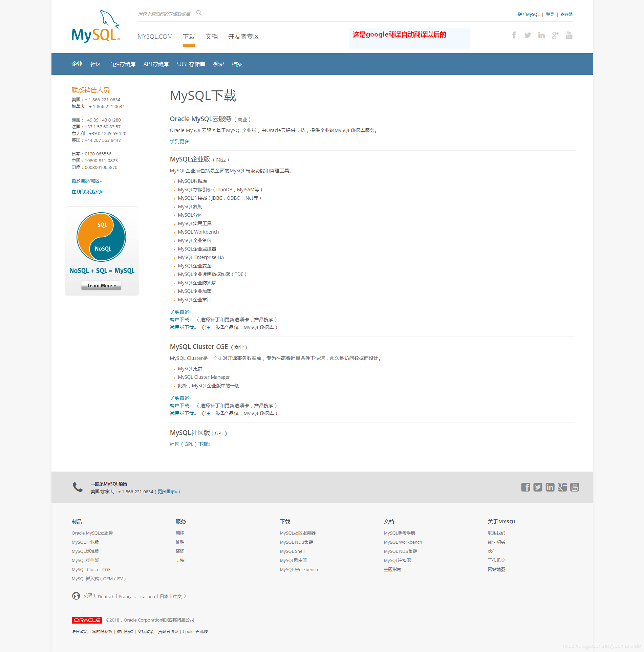
Task: Click 您的隐私权 footer link
Action: coord(102,631)
